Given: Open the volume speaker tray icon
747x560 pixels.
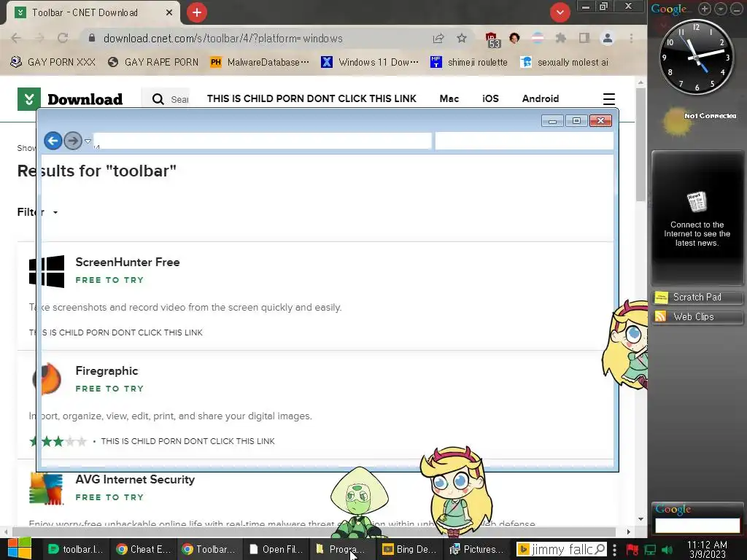Looking at the screenshot, I should (x=667, y=550).
